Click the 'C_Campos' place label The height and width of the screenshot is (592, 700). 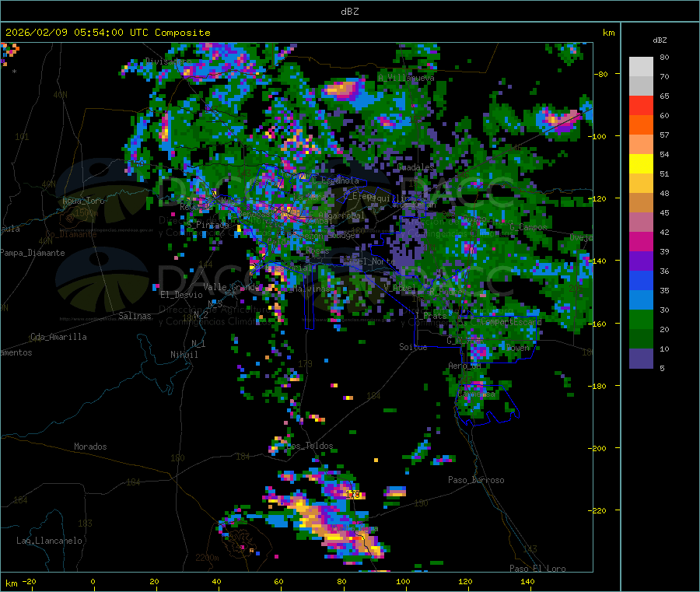(x=528, y=227)
